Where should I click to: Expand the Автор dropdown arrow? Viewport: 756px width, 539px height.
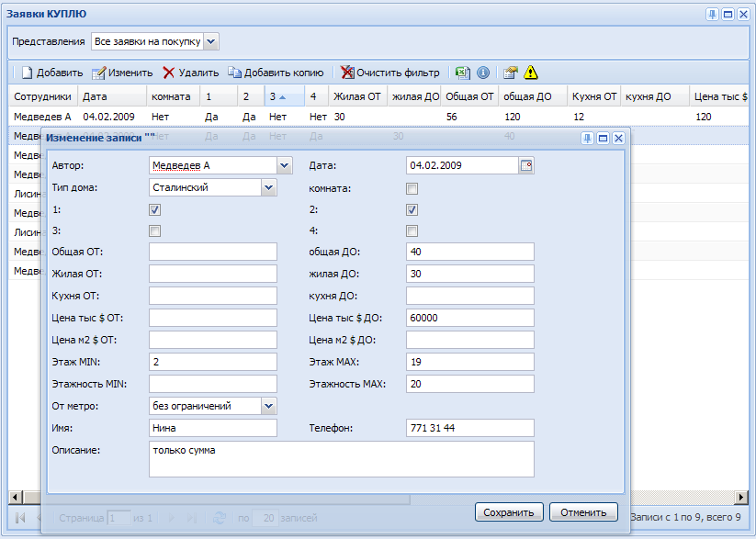tap(285, 166)
